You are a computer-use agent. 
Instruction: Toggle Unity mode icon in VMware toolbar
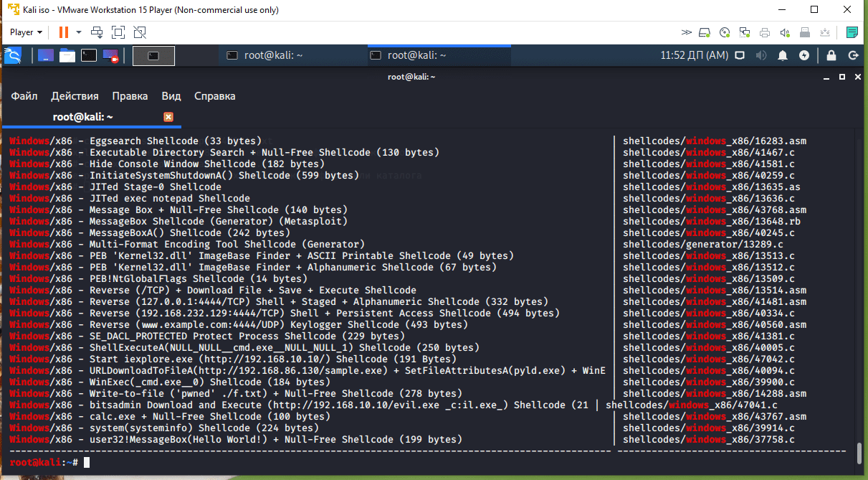[140, 32]
